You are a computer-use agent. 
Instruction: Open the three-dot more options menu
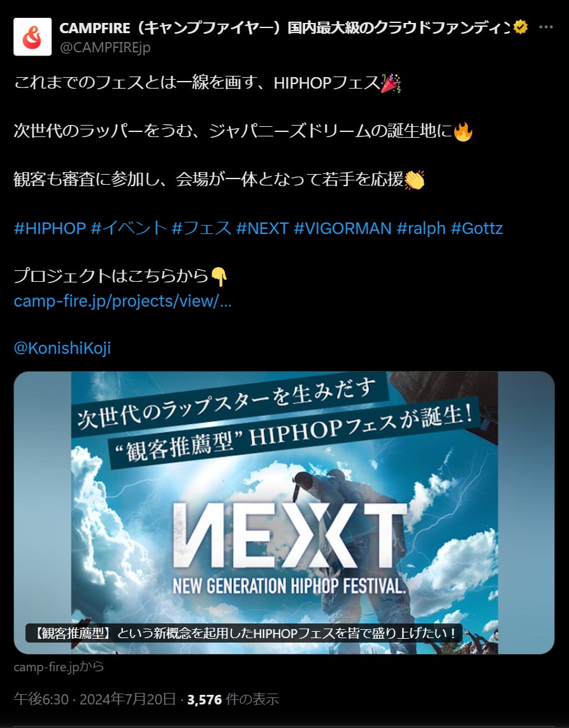point(546,27)
